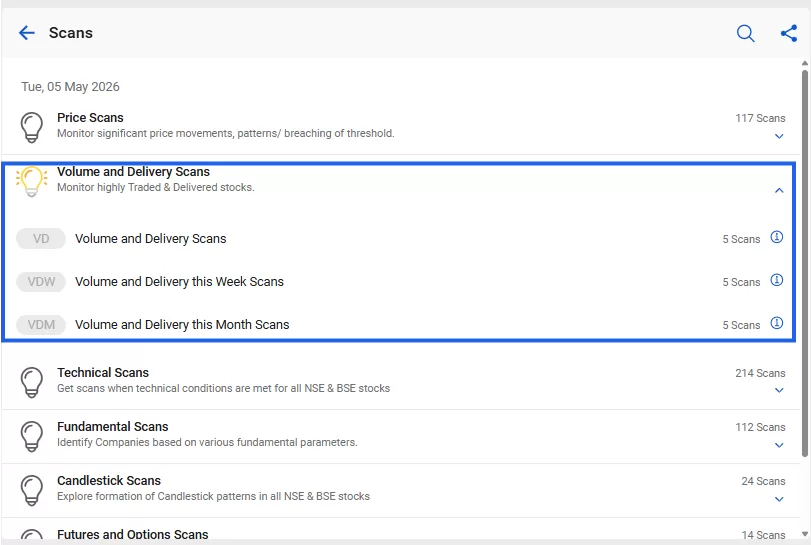Select Futures and Options Scans heading
This screenshot has width=811, height=545.
133,534
